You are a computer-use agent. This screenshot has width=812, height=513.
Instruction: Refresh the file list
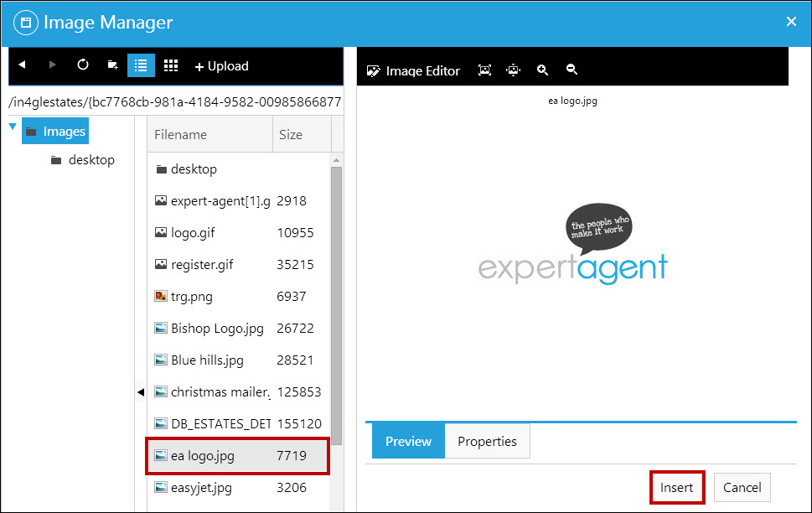pyautogui.click(x=83, y=65)
